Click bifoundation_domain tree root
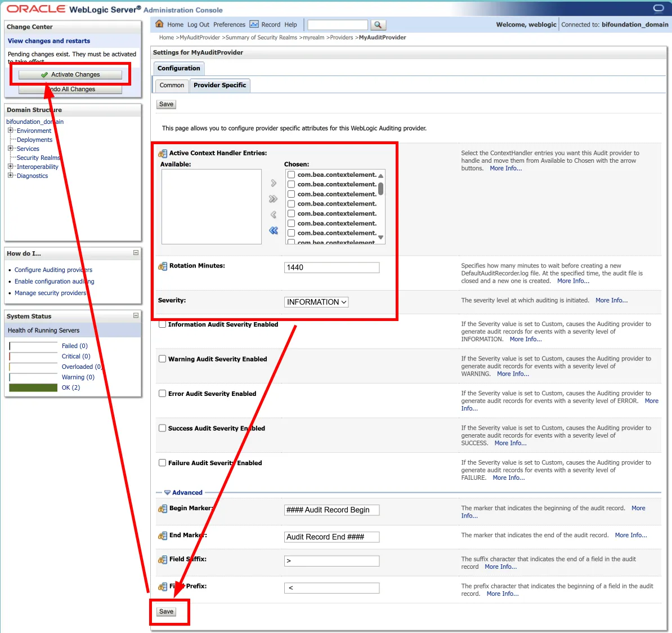 click(35, 122)
